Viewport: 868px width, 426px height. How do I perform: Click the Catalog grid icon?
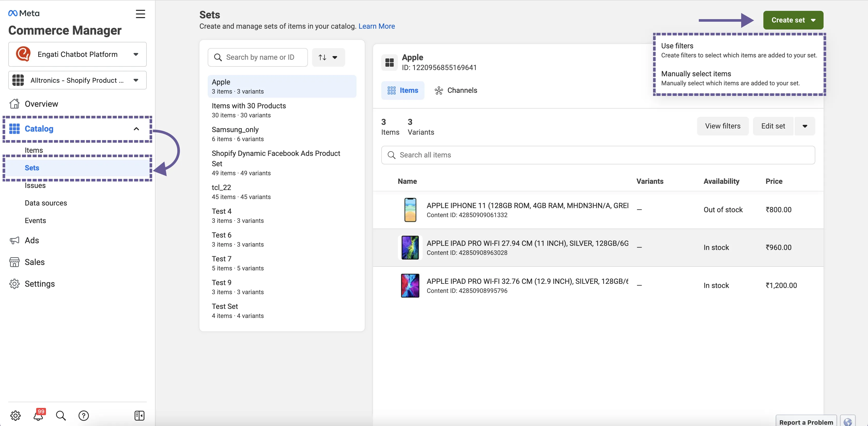pyautogui.click(x=14, y=128)
